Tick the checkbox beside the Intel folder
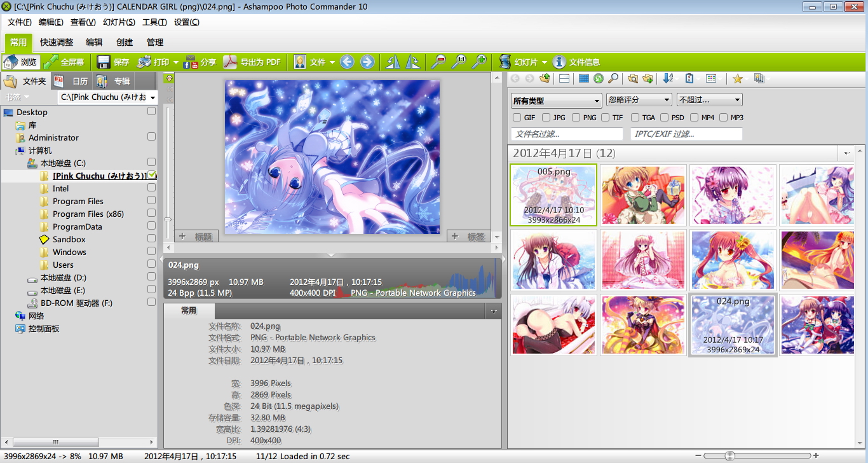Screen dimensions: 868x463 [151, 188]
